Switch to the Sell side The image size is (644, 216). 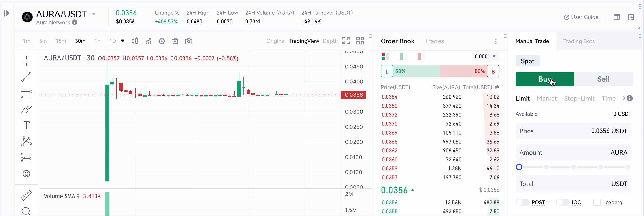[x=603, y=79]
